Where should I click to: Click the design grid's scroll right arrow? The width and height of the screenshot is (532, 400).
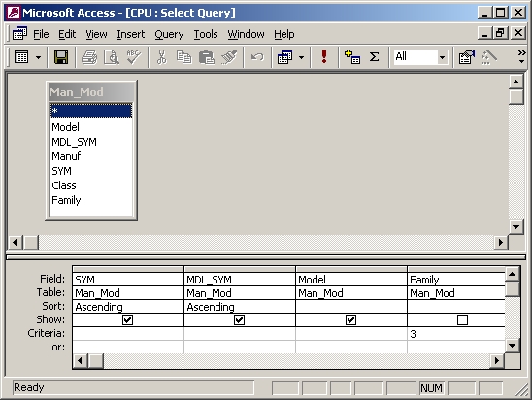point(497,360)
